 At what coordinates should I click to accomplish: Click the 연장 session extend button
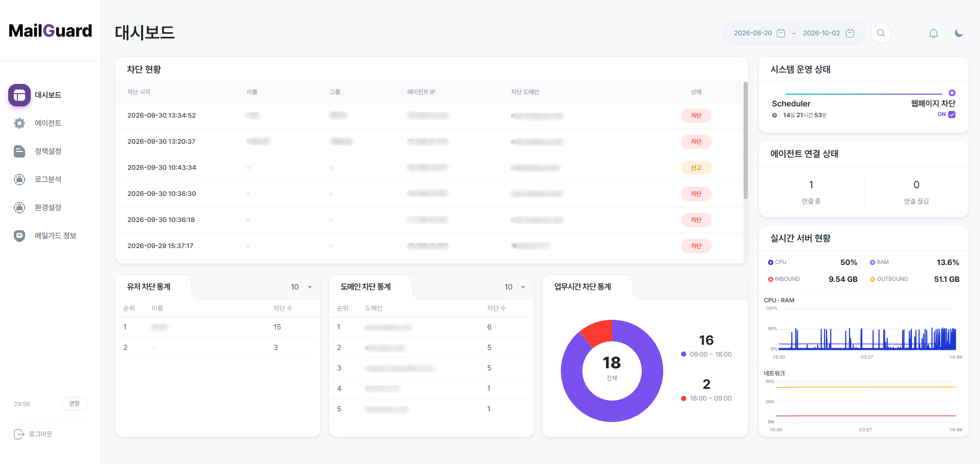pyautogui.click(x=74, y=404)
